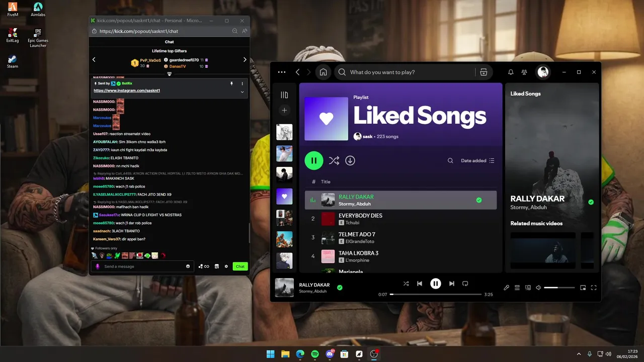Toggle liked checkmark on RALLY DAKAR row

pyautogui.click(x=479, y=200)
